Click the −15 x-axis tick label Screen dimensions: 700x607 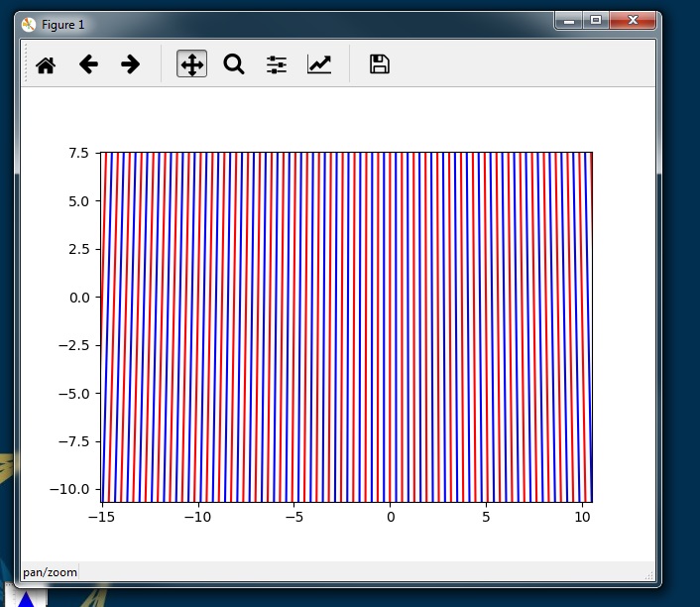[102, 517]
